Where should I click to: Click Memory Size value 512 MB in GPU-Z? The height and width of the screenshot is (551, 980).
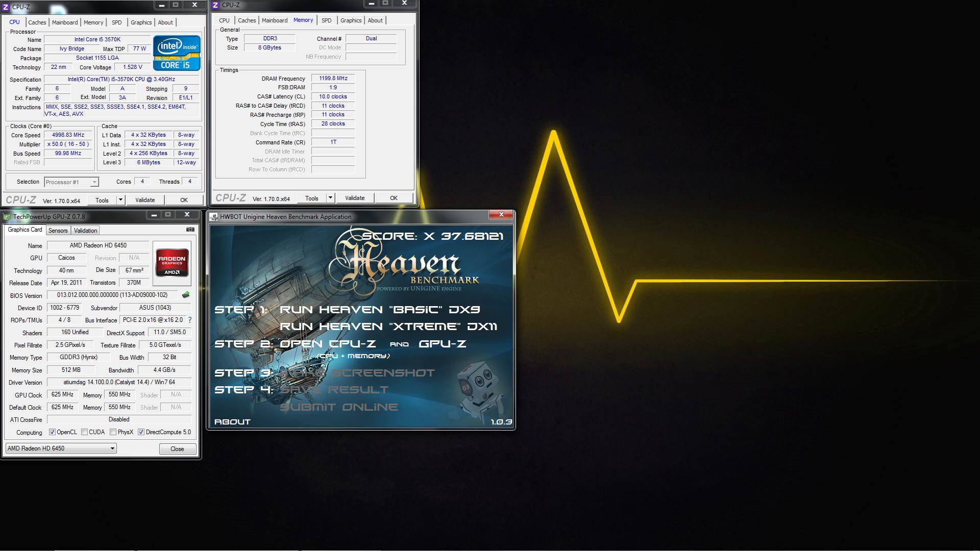pyautogui.click(x=71, y=370)
